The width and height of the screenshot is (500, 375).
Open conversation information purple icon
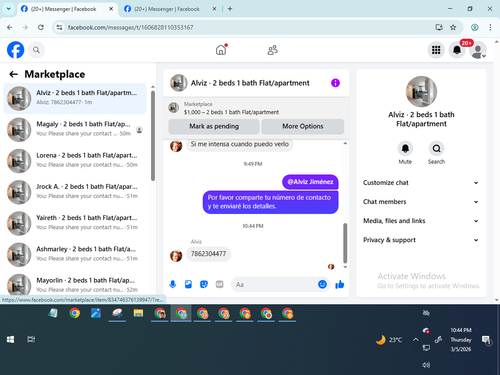pos(335,83)
